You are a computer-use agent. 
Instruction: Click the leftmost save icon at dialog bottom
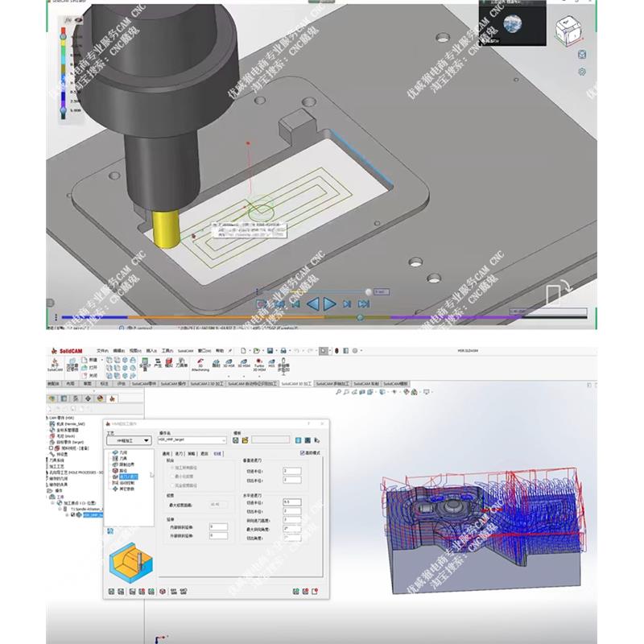tap(111, 592)
